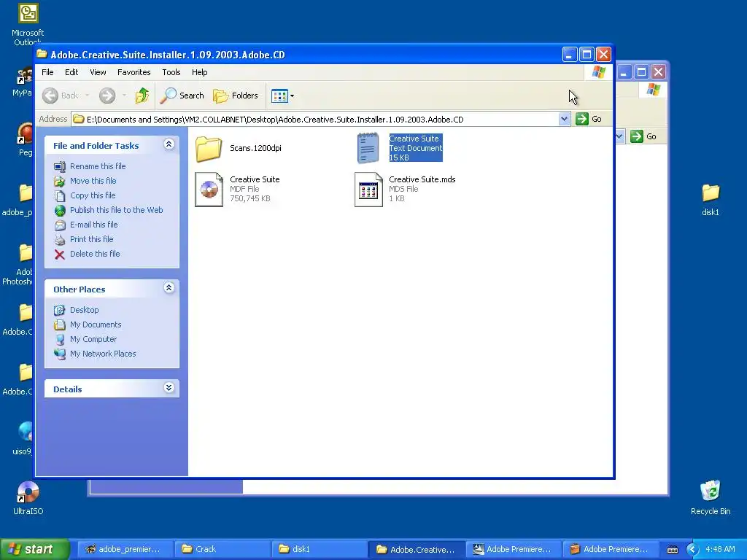Collapse the Other Places panel
This screenshot has height=560, width=747.
(169, 287)
